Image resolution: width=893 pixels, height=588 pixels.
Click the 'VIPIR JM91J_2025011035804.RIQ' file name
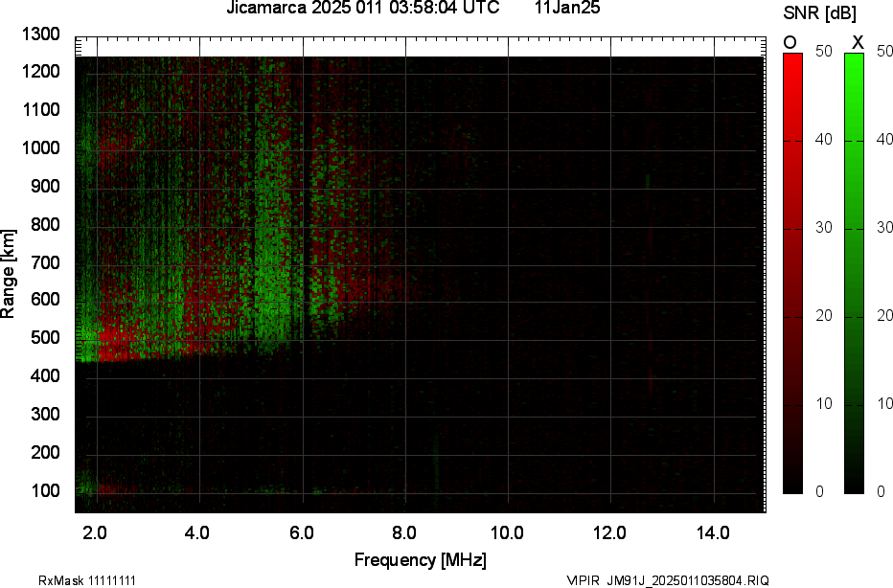[x=668, y=580]
